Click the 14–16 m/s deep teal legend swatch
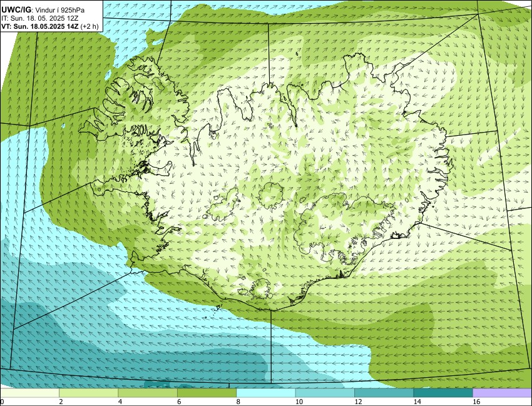This screenshot has width=532, height=406. [443, 393]
